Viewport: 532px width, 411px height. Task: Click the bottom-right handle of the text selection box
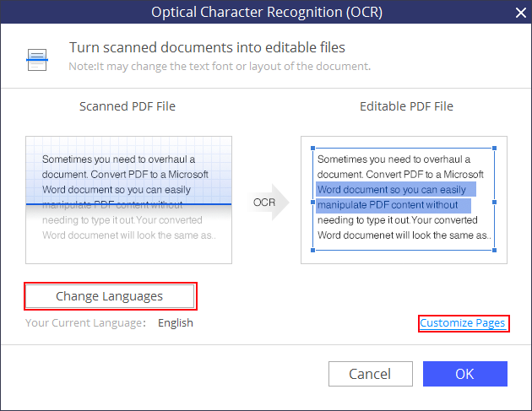(495, 250)
